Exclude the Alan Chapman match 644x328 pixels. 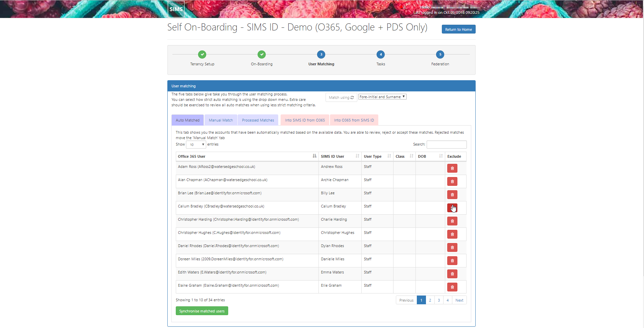[452, 181]
